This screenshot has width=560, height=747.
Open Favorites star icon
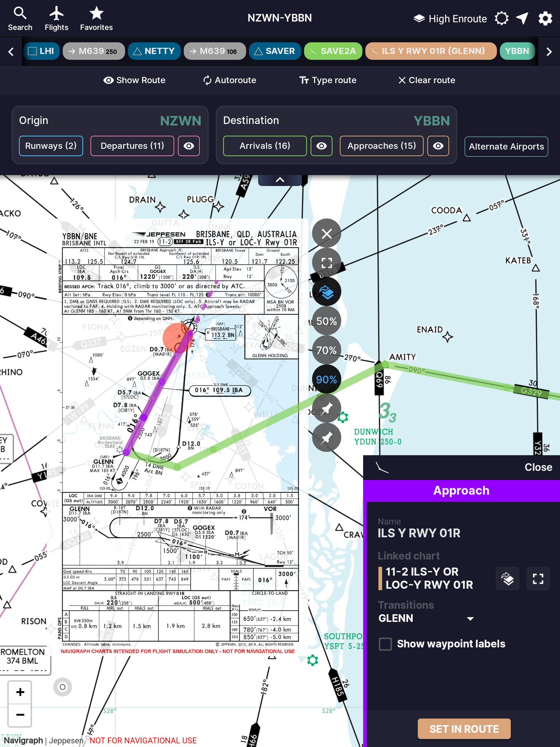pyautogui.click(x=96, y=19)
